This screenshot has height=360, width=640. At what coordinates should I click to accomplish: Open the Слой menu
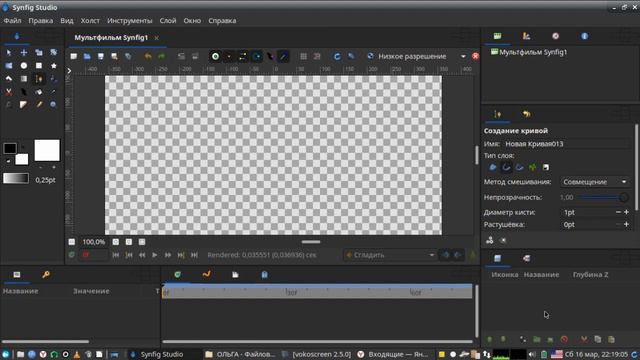click(168, 20)
